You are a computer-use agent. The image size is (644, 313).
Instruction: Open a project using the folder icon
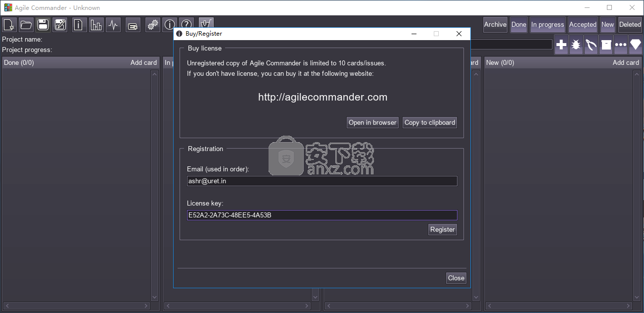click(26, 25)
